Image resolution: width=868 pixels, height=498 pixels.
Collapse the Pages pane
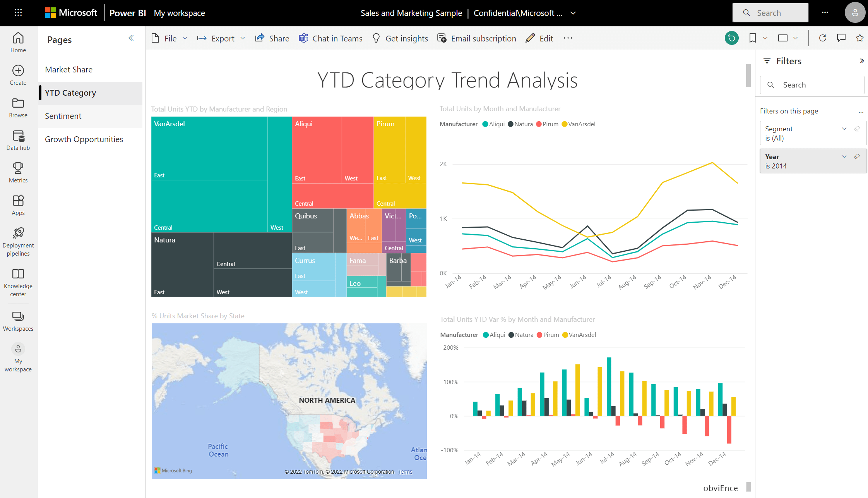(131, 38)
